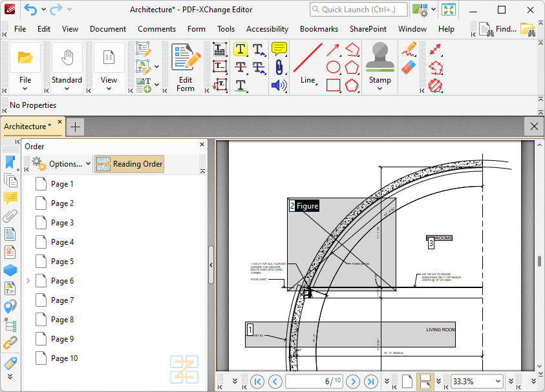The height and width of the screenshot is (392, 545).
Task: Select the Rectangle shape tool
Action: pyautogui.click(x=333, y=85)
